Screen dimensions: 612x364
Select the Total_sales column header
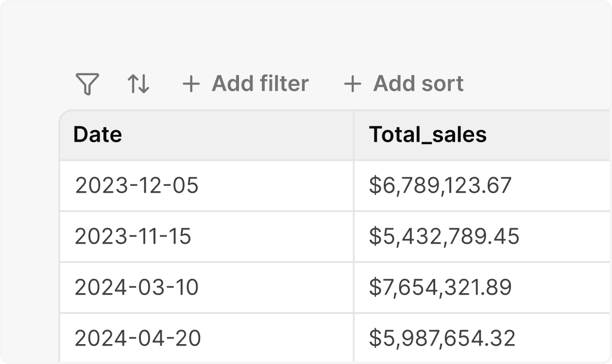coord(427,135)
